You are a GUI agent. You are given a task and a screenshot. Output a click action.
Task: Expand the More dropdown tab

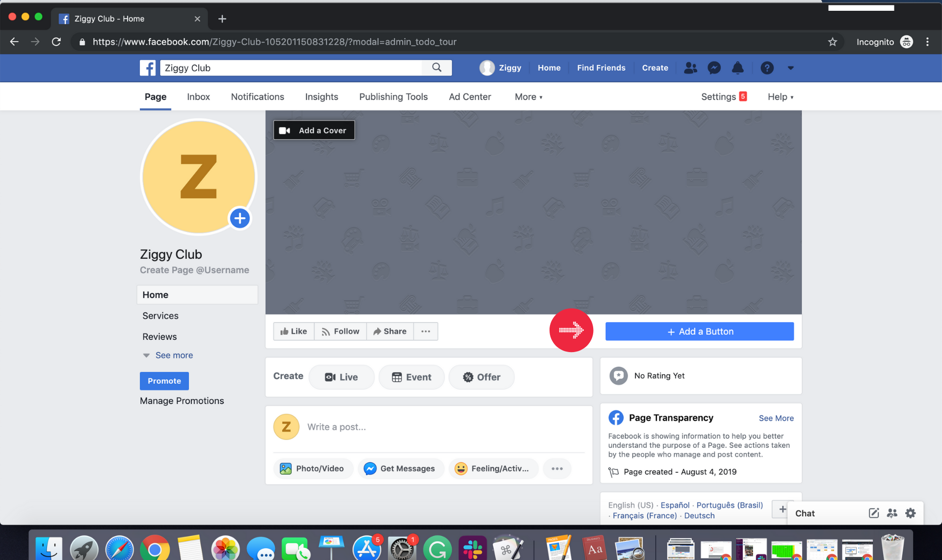tap(528, 97)
